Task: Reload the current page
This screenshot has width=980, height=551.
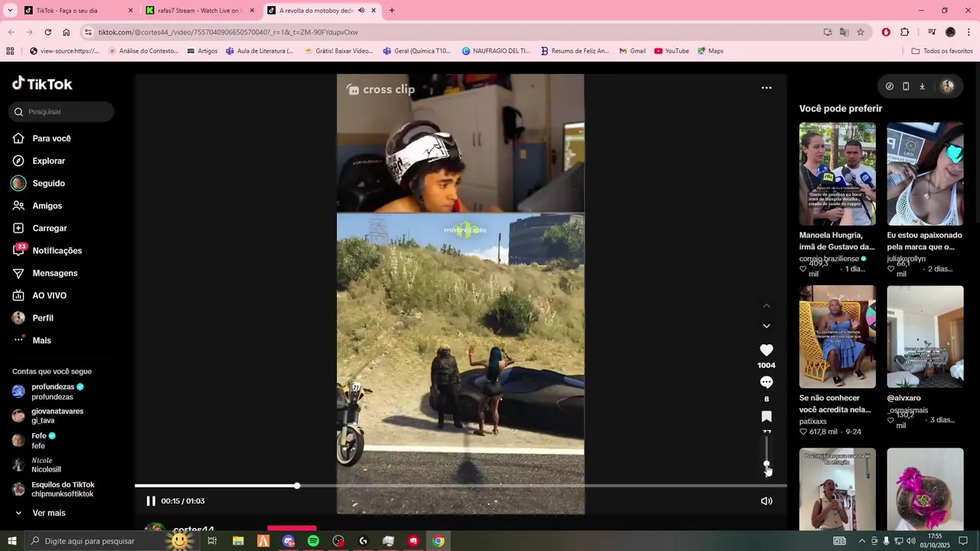Action: pos(47,32)
